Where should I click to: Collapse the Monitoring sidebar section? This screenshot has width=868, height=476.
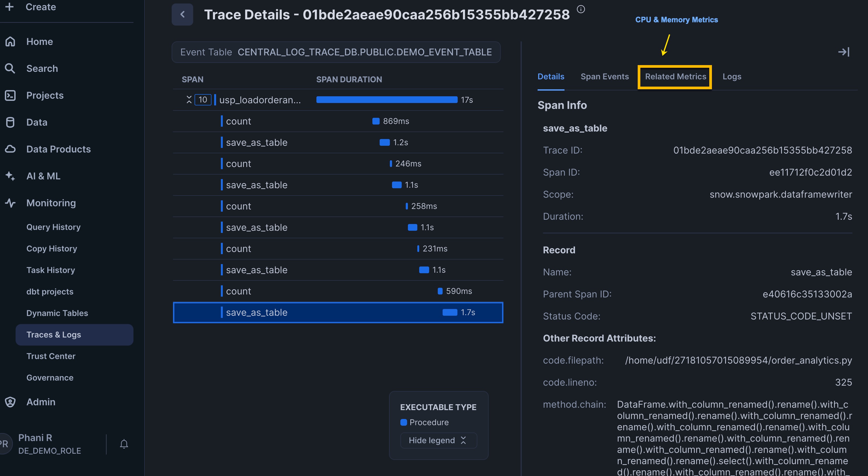coord(51,203)
